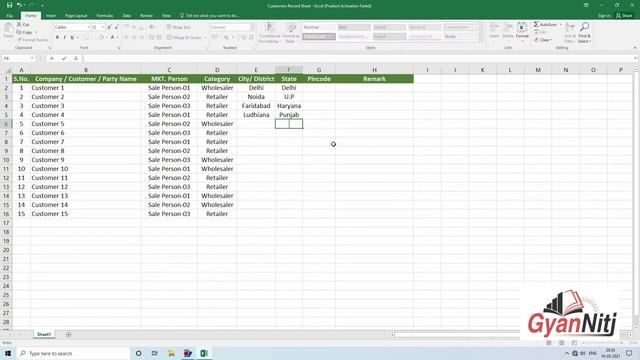Viewport: 640px width, 360px height.
Task: Undo the last action
Action: point(18,5)
